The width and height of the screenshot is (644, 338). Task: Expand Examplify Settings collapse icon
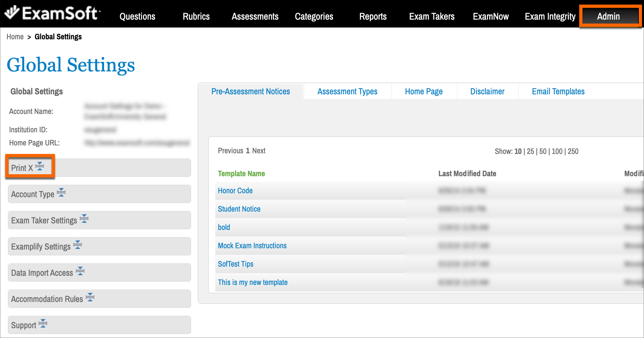[78, 245]
